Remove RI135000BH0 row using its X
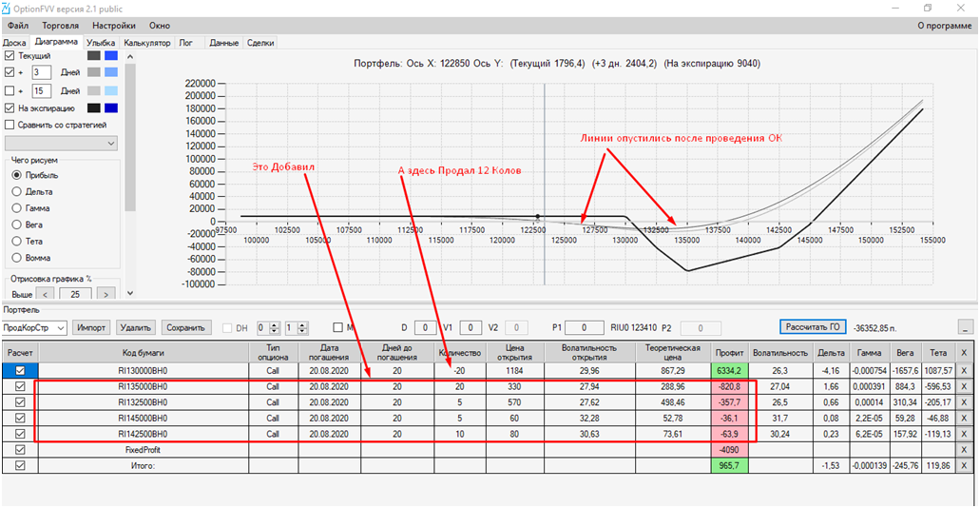The width and height of the screenshot is (980, 508). [x=963, y=386]
